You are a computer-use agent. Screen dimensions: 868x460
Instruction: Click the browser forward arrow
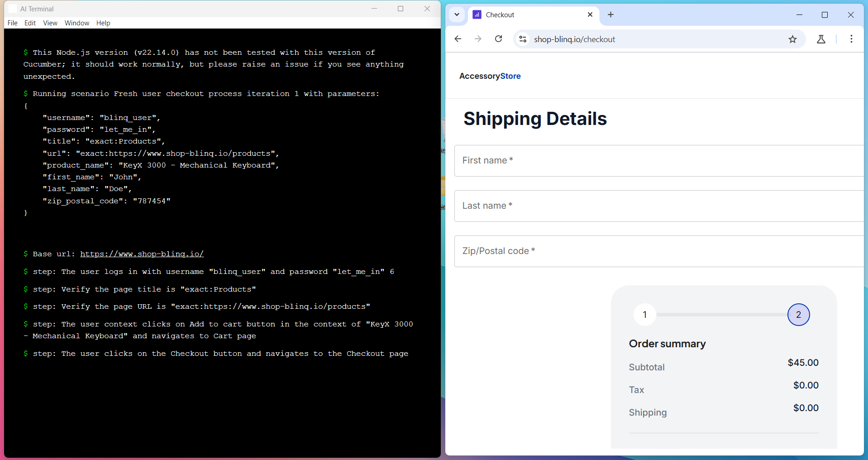click(x=478, y=39)
